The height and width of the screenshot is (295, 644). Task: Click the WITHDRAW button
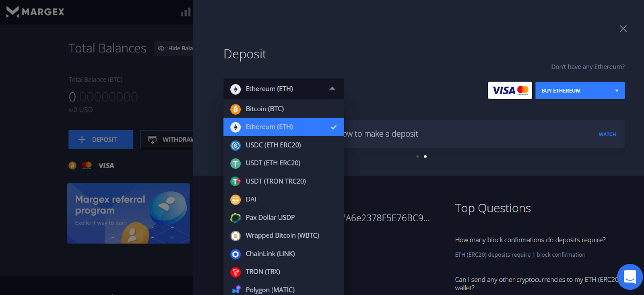[x=167, y=139]
